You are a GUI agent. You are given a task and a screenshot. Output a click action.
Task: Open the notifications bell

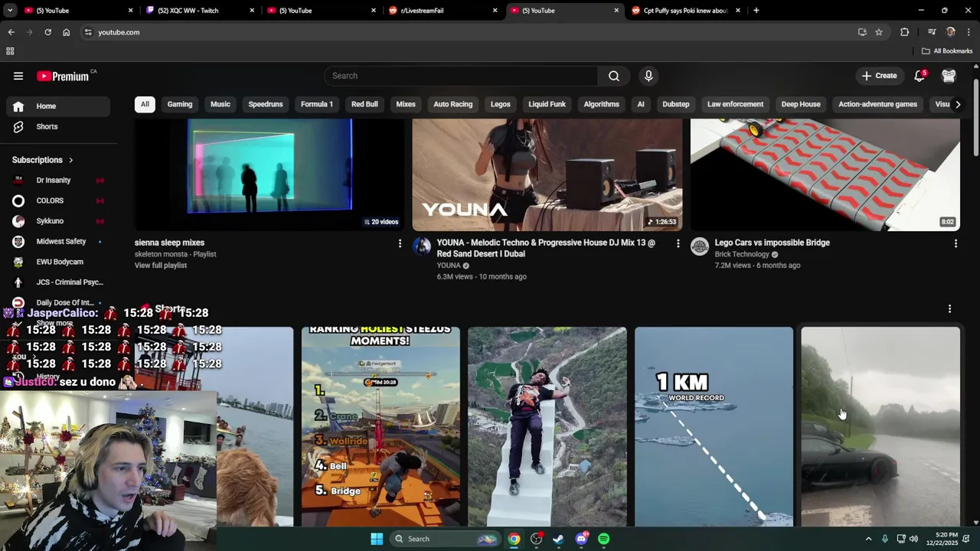pos(920,76)
